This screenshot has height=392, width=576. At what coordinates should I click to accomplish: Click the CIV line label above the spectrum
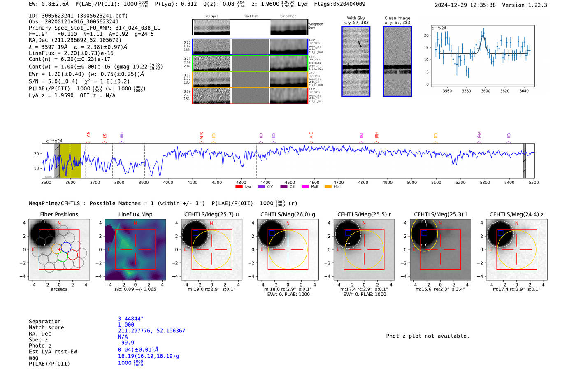311,135
